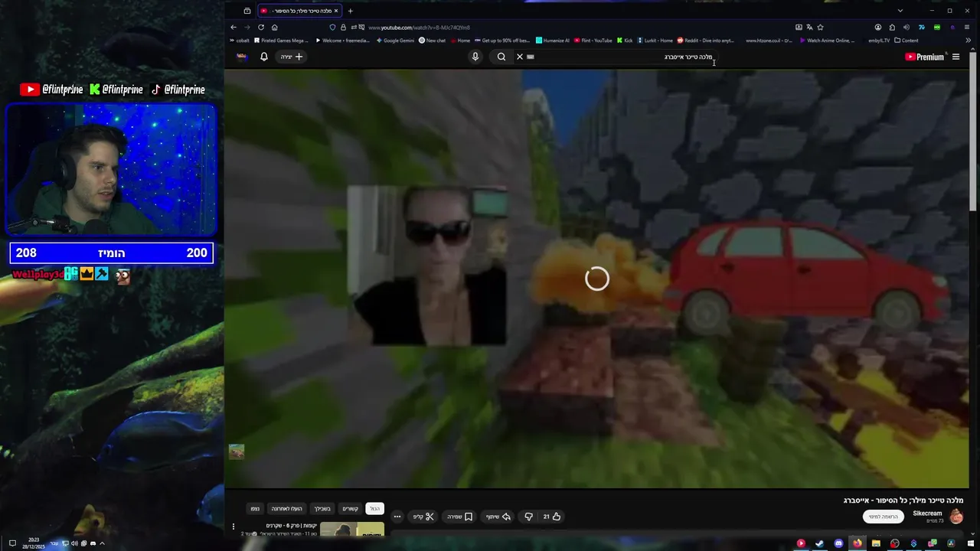This screenshot has height=551, width=980.
Task: Open the YouTube notifications bell
Action: coord(264,57)
